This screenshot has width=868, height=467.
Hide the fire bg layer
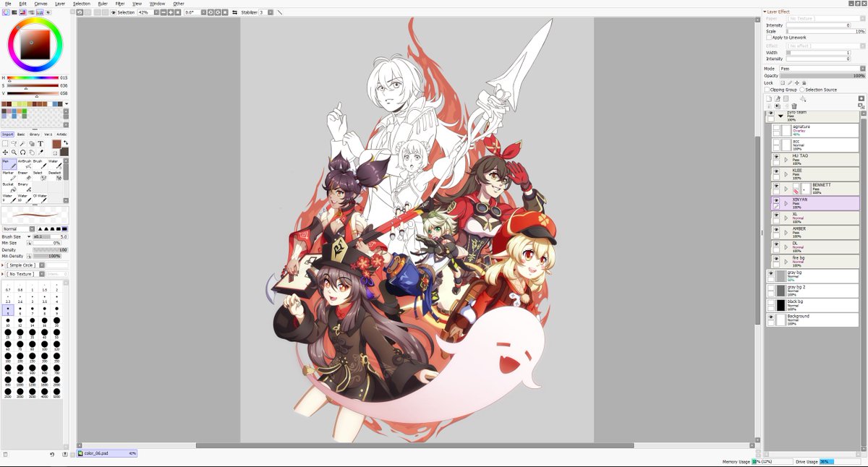pos(776,258)
